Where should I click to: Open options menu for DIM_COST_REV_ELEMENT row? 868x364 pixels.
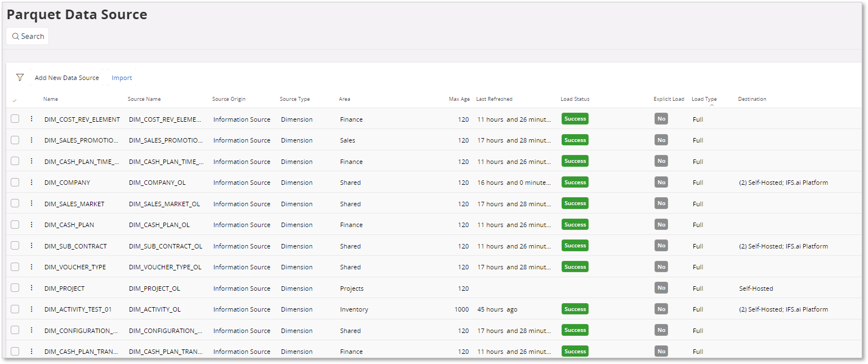pyautogui.click(x=32, y=119)
